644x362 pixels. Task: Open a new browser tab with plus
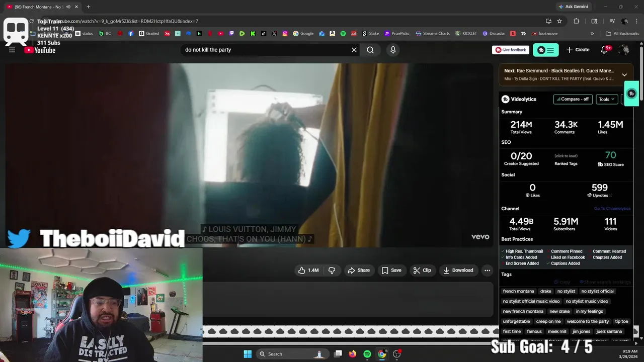click(89, 7)
